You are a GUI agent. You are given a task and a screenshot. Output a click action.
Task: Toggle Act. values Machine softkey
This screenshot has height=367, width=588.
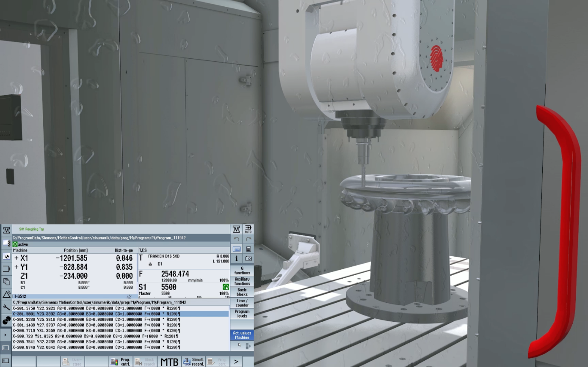[242, 335]
